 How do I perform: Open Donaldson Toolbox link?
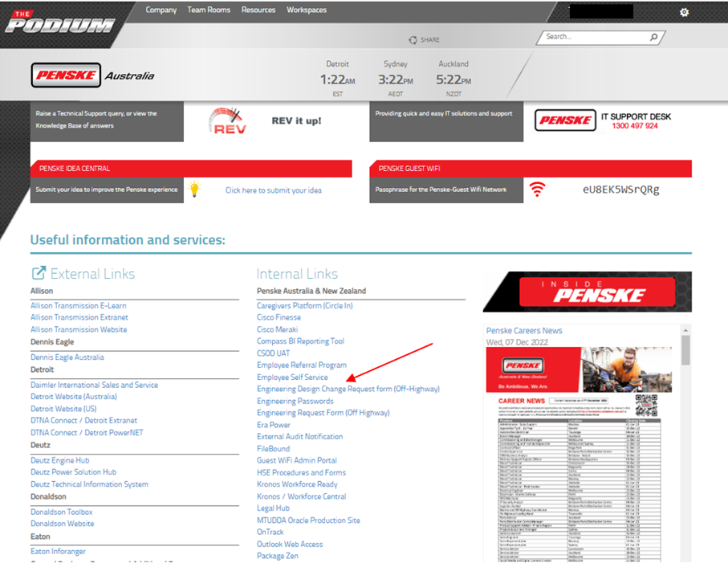pyautogui.click(x=62, y=512)
